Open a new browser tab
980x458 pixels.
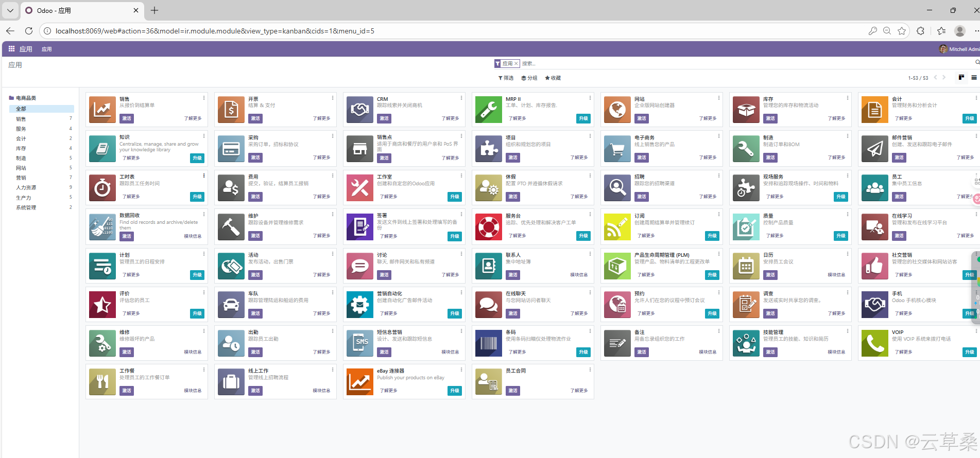154,10
